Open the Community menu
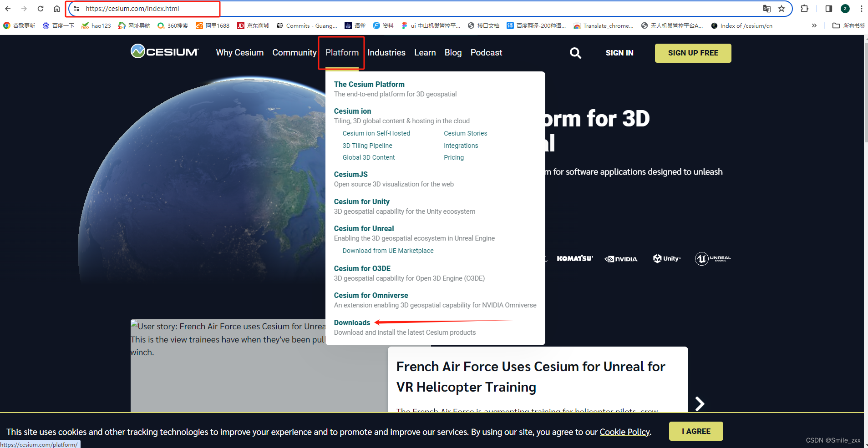This screenshot has width=868, height=448. (x=294, y=53)
